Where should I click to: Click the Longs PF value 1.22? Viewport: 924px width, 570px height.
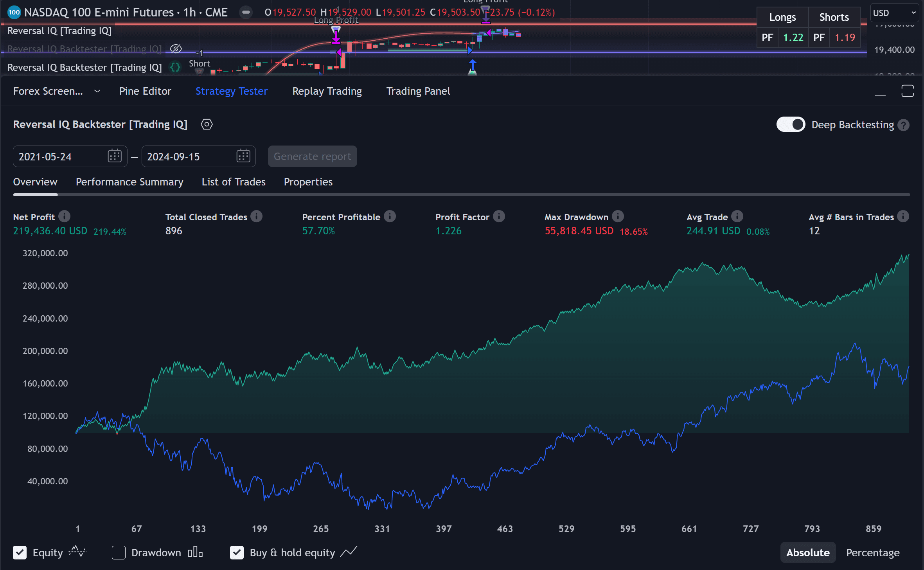click(793, 38)
